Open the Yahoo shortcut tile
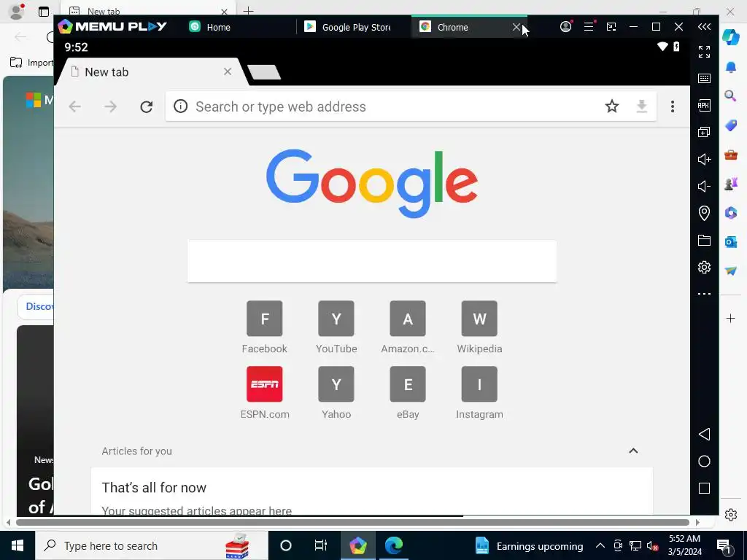The height and width of the screenshot is (560, 747). tap(336, 393)
